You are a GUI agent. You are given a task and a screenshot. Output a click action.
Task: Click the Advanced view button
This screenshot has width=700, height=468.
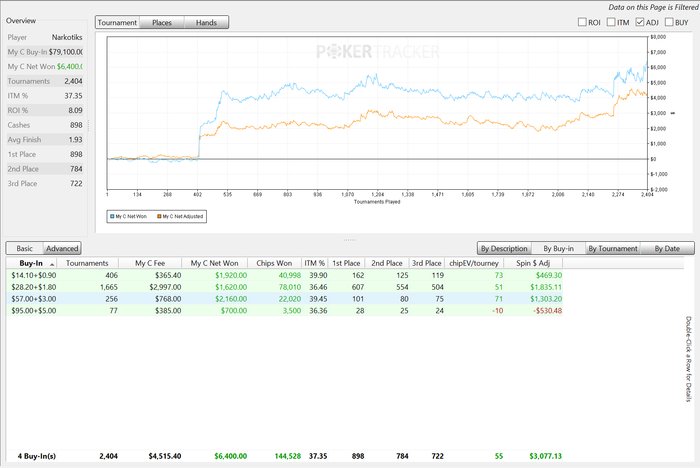[x=62, y=248]
